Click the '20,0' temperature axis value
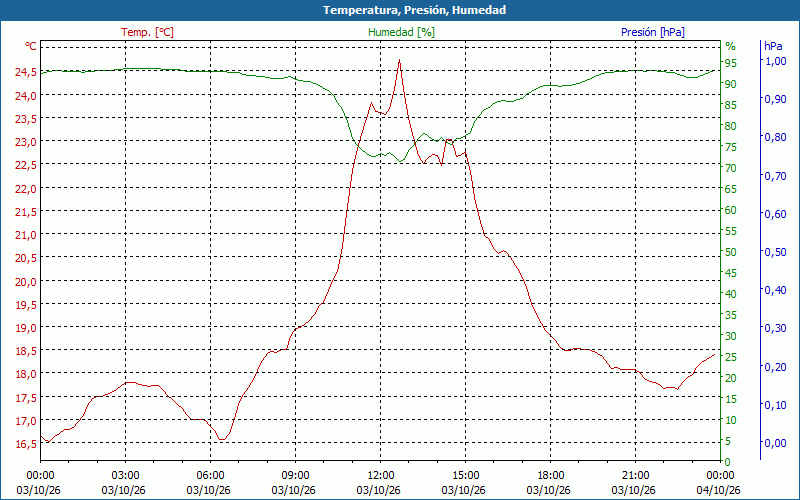800x500 pixels. (26, 282)
